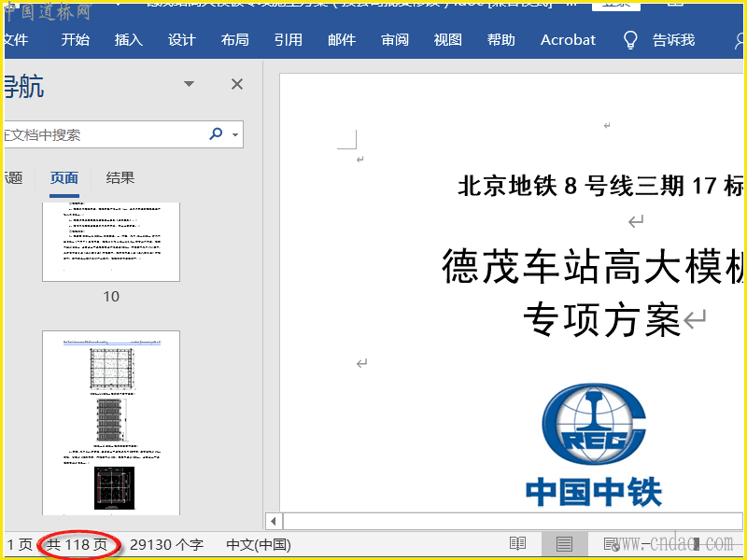Go to the 邮件 ribbon tab
Screen dimensions: 747x560
(x=342, y=39)
